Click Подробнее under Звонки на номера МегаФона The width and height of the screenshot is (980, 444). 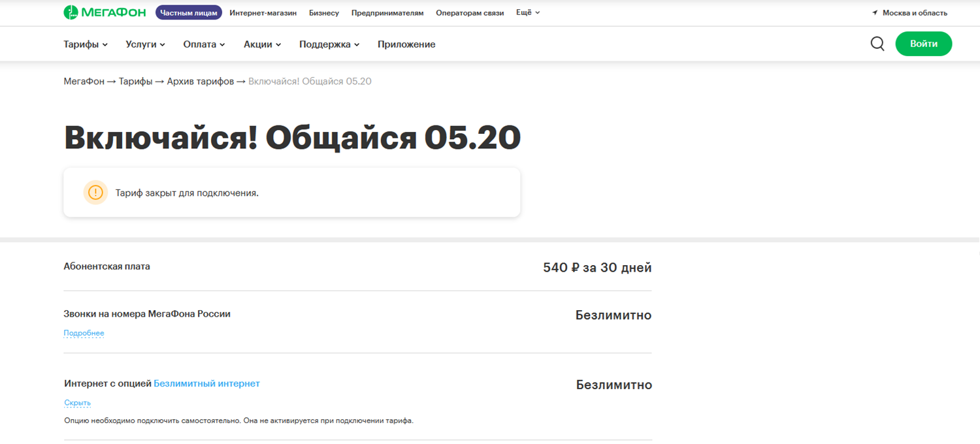pyautogui.click(x=84, y=333)
